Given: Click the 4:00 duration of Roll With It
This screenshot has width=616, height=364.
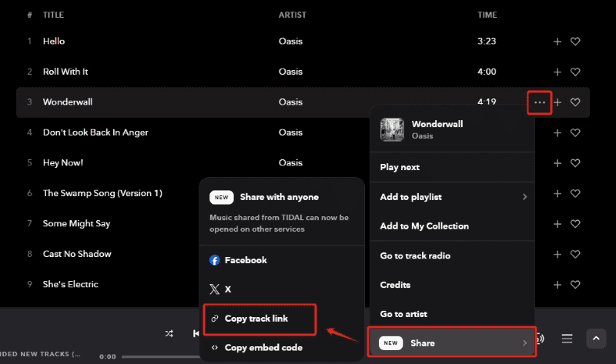Looking at the screenshot, I should click(487, 72).
